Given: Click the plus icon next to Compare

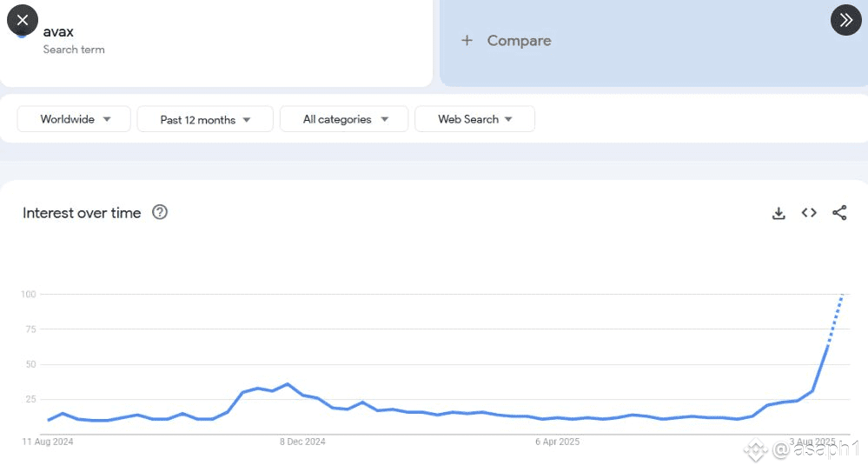Looking at the screenshot, I should pos(467,41).
